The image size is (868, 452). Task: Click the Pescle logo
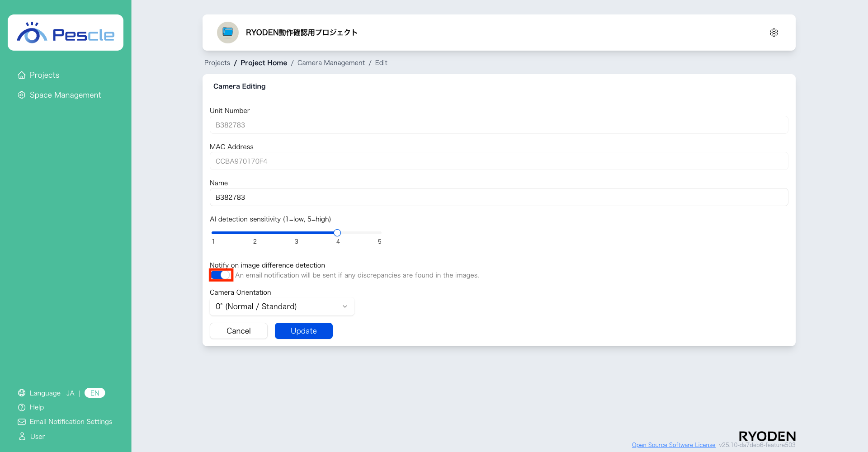pos(65,32)
